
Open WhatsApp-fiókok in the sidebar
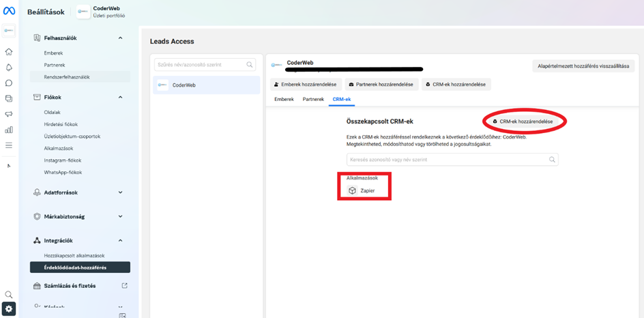(63, 172)
